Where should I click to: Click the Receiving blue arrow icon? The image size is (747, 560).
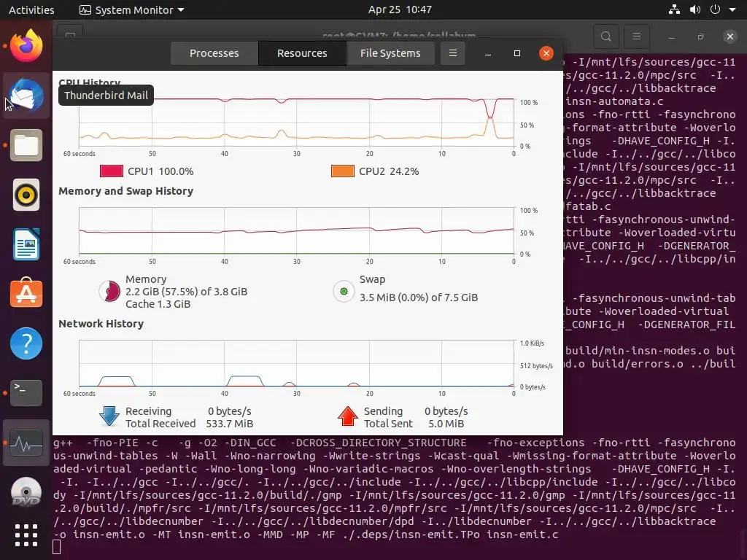109,416
